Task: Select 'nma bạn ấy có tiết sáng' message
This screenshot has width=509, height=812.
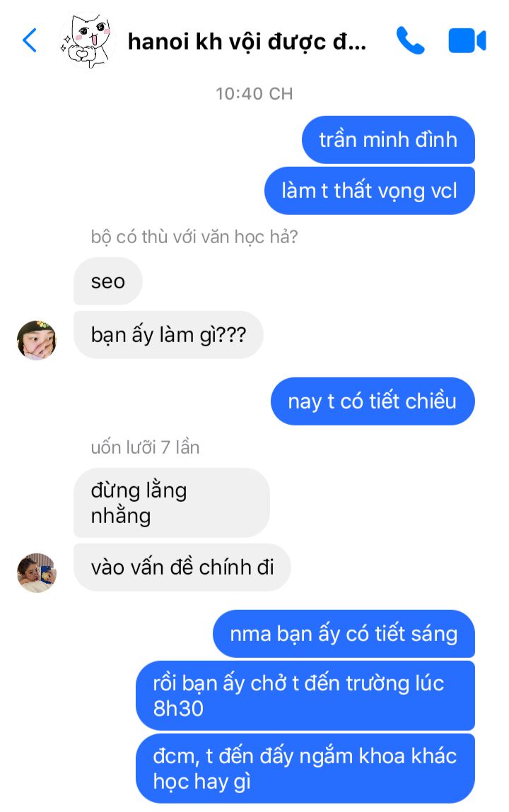Action: point(344,634)
